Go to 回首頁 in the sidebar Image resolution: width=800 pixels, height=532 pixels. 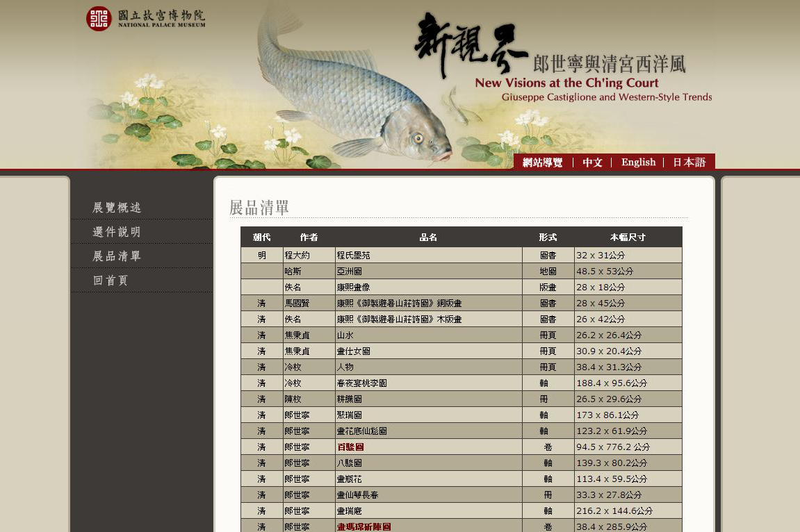pyautogui.click(x=111, y=281)
